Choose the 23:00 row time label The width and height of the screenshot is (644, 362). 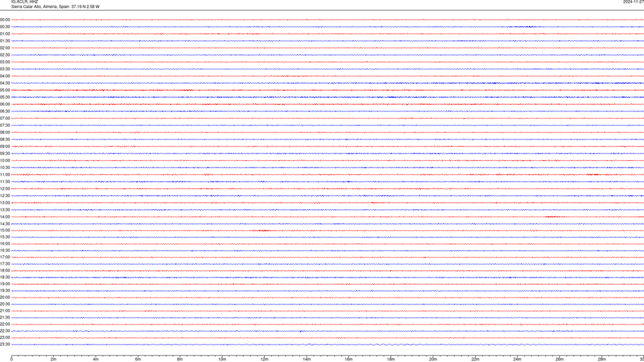point(5,338)
